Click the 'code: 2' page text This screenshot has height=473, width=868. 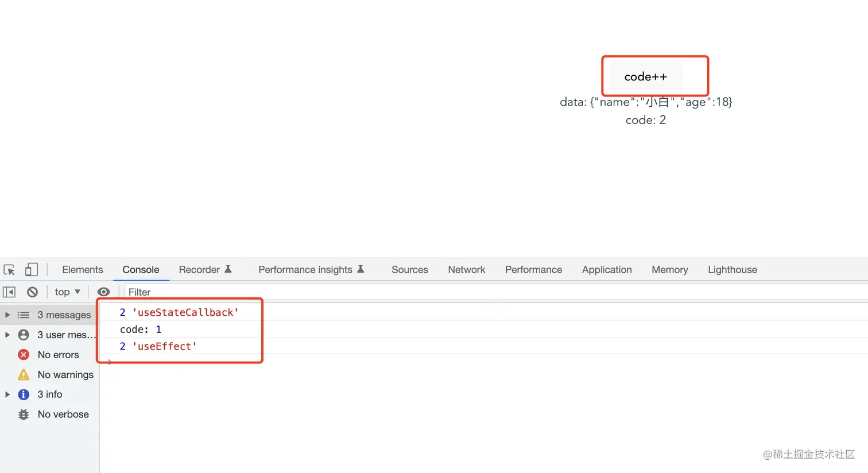[646, 120]
